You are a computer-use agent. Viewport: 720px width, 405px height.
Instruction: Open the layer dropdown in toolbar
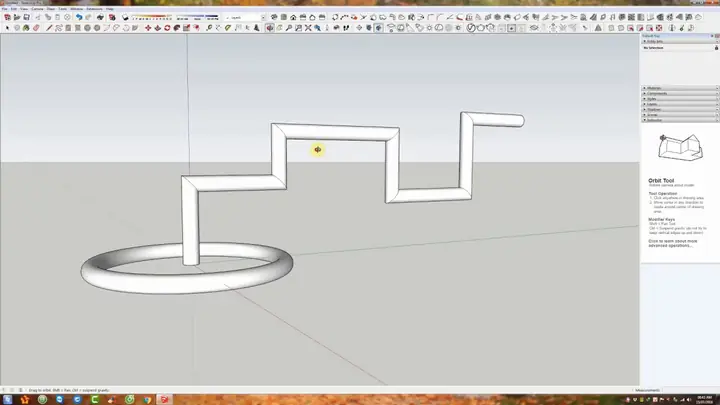tap(263, 17)
